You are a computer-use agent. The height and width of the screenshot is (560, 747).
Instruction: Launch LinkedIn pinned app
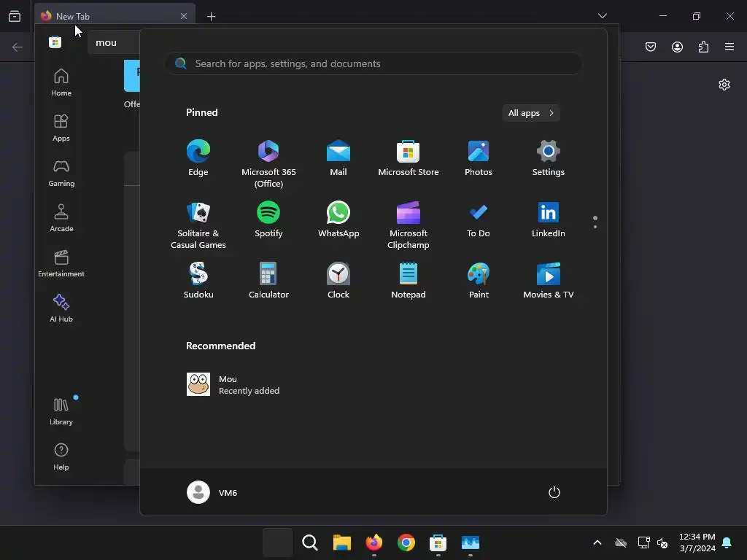549,220
